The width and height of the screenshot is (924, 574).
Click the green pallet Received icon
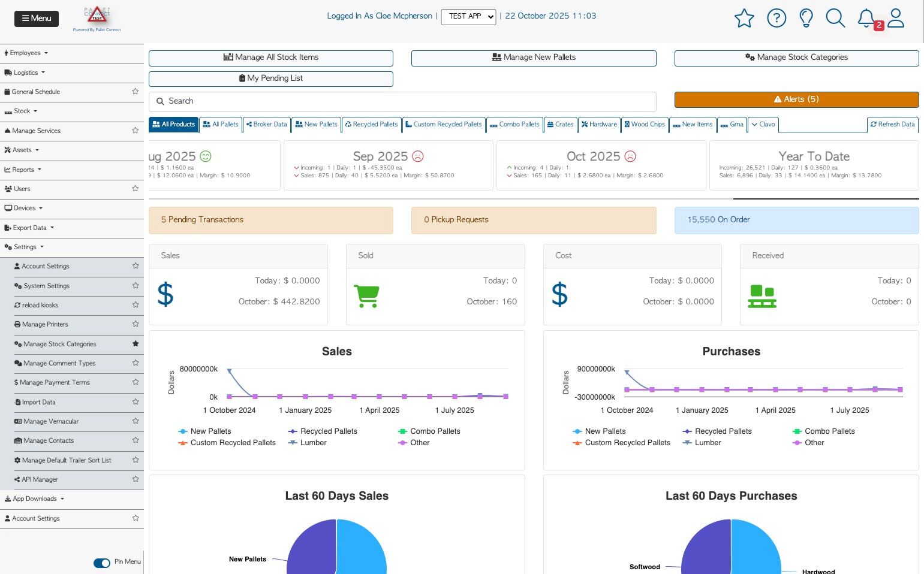(x=762, y=297)
